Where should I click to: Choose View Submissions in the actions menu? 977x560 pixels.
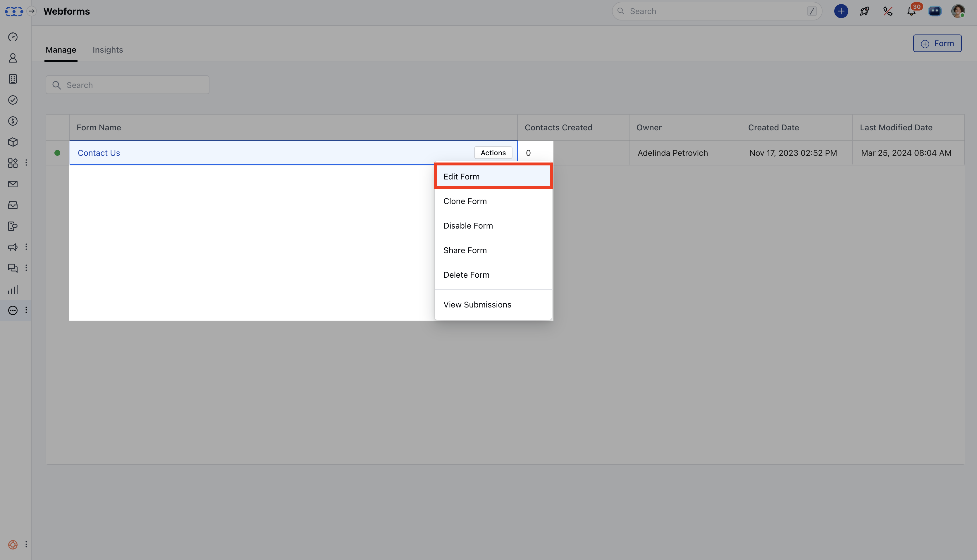pyautogui.click(x=493, y=305)
